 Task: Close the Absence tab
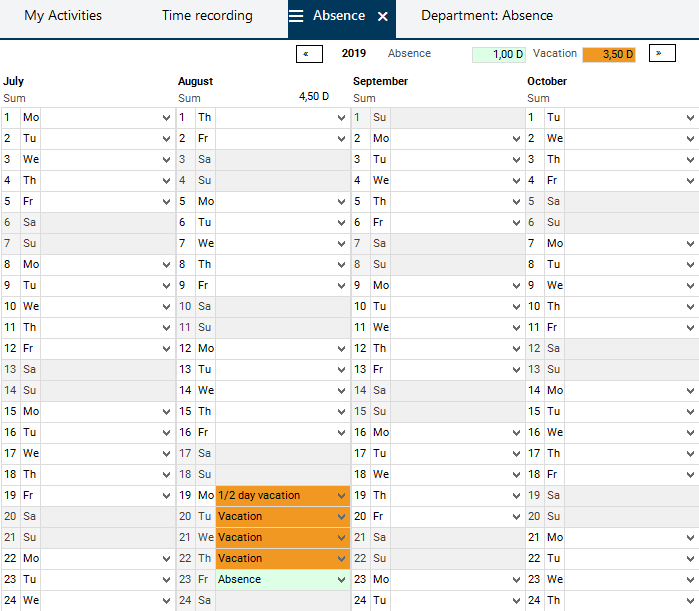383,17
